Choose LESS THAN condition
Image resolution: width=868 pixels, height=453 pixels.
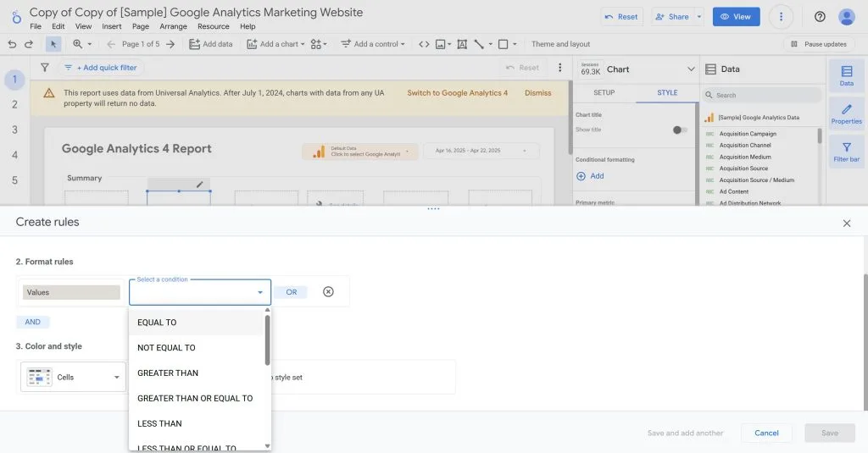pyautogui.click(x=197, y=423)
